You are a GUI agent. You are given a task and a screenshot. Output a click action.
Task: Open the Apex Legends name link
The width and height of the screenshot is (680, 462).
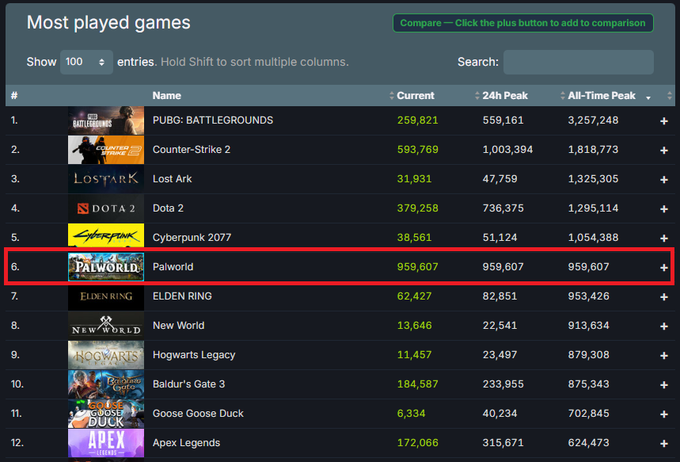pos(186,443)
